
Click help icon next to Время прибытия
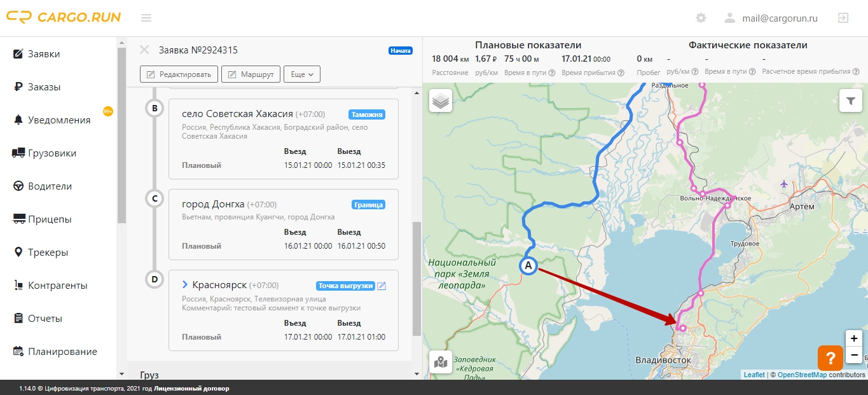pyautogui.click(x=620, y=73)
